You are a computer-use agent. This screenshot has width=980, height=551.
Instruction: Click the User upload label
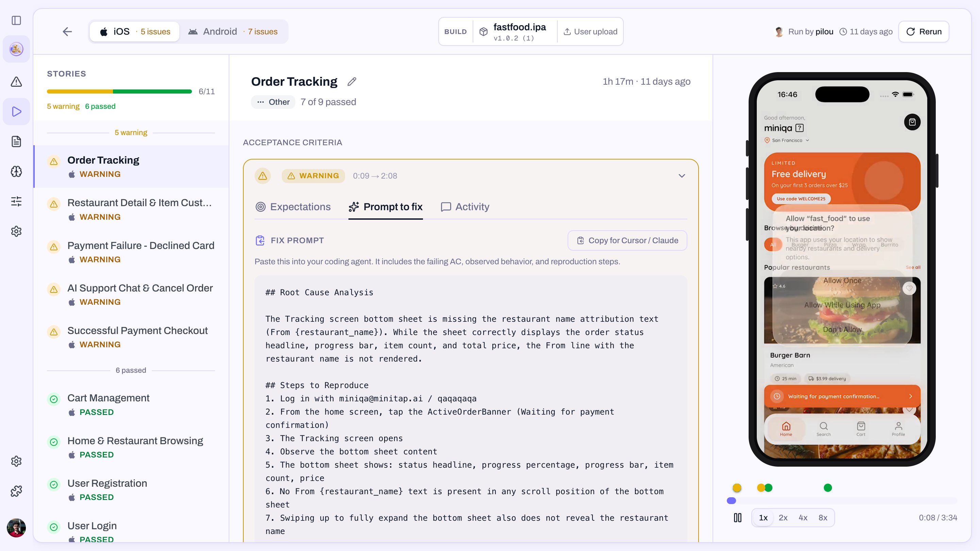click(x=590, y=32)
